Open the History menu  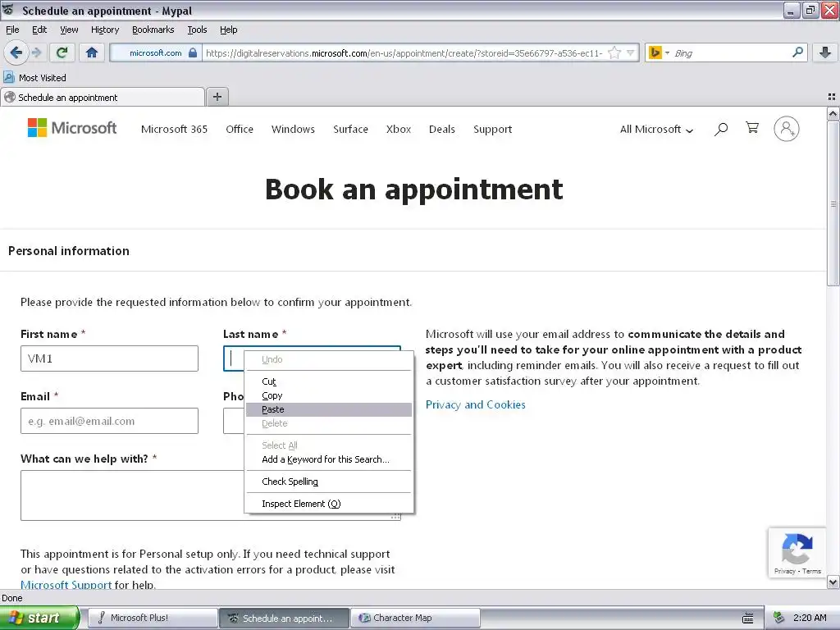coord(104,30)
